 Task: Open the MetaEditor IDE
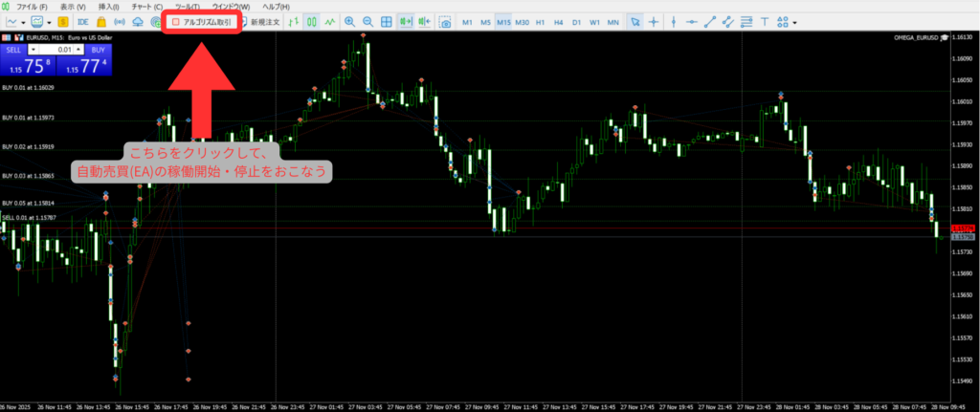coord(83,21)
